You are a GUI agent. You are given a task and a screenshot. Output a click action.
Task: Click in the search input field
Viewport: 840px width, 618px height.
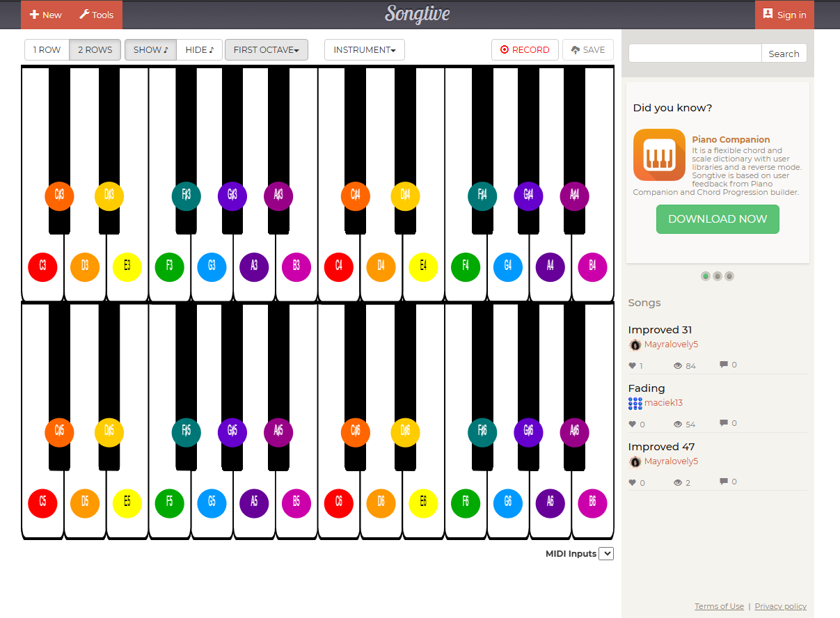(695, 54)
